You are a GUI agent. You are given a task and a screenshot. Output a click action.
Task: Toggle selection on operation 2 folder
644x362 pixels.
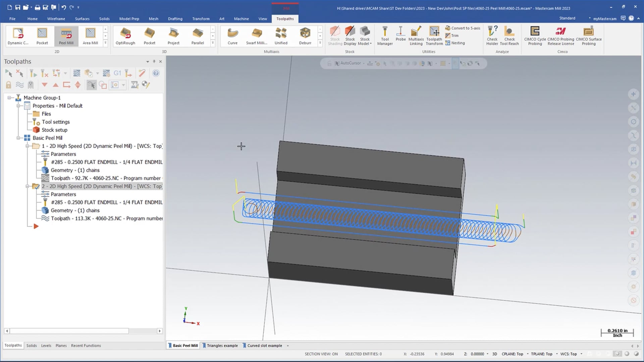coord(36,186)
